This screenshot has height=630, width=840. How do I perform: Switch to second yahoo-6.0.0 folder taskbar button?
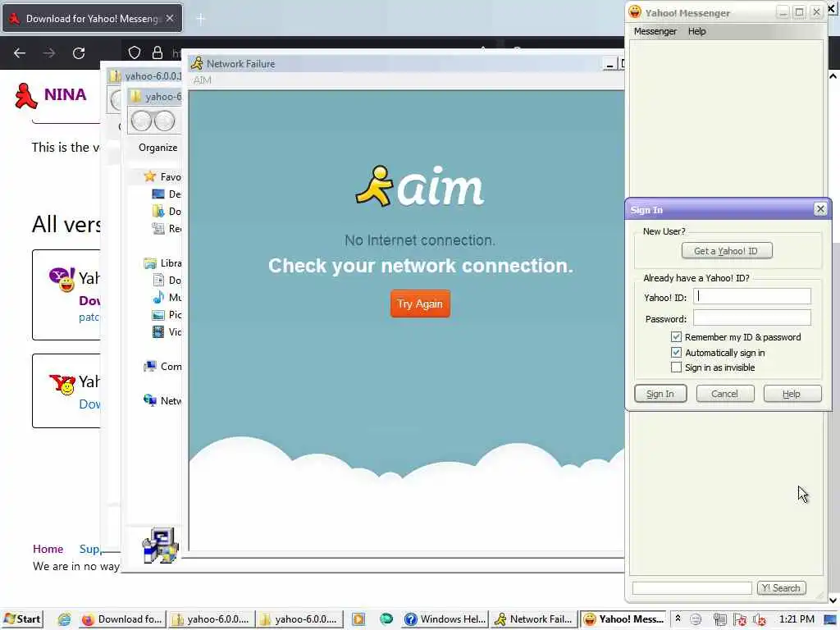pos(299,619)
